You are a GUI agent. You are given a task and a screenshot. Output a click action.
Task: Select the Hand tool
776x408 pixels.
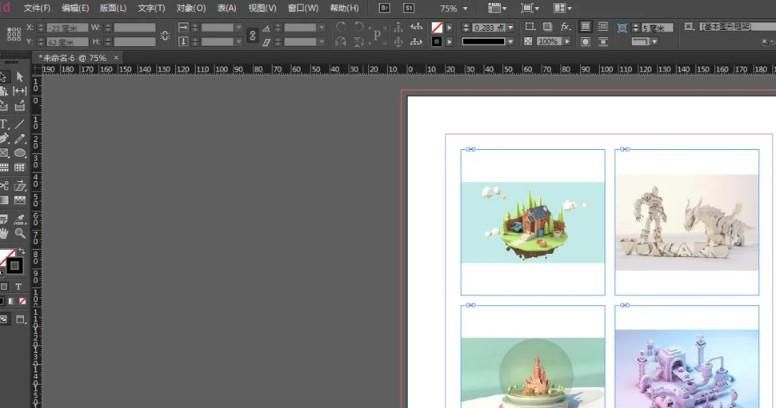(x=4, y=233)
